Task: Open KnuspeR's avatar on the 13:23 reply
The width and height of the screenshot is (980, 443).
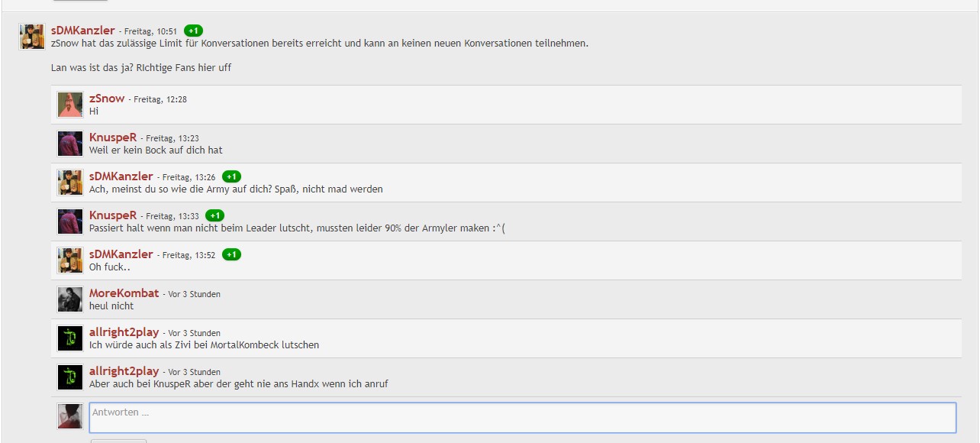Action: (70, 144)
